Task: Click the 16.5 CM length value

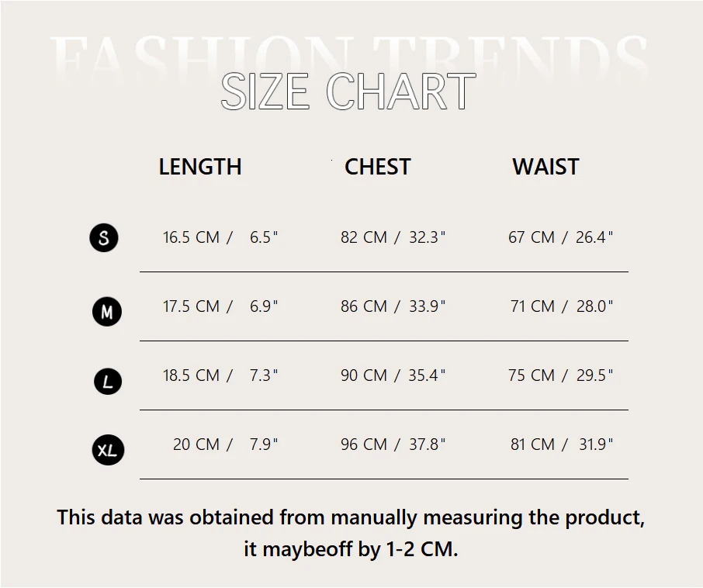Action: coord(191,237)
